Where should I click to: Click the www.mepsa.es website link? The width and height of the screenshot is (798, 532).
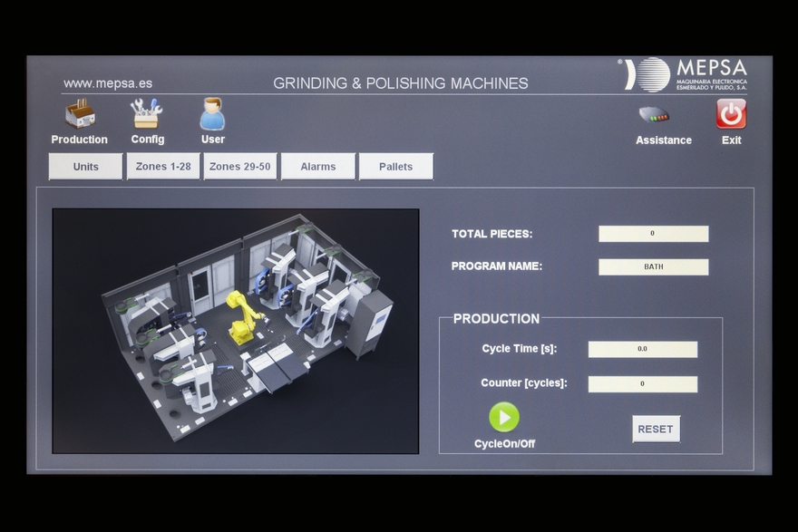tap(108, 83)
